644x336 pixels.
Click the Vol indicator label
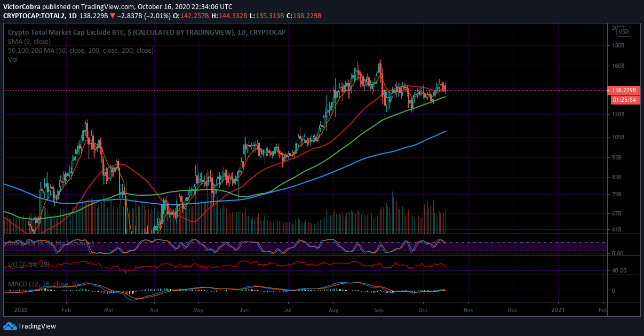pos(13,60)
